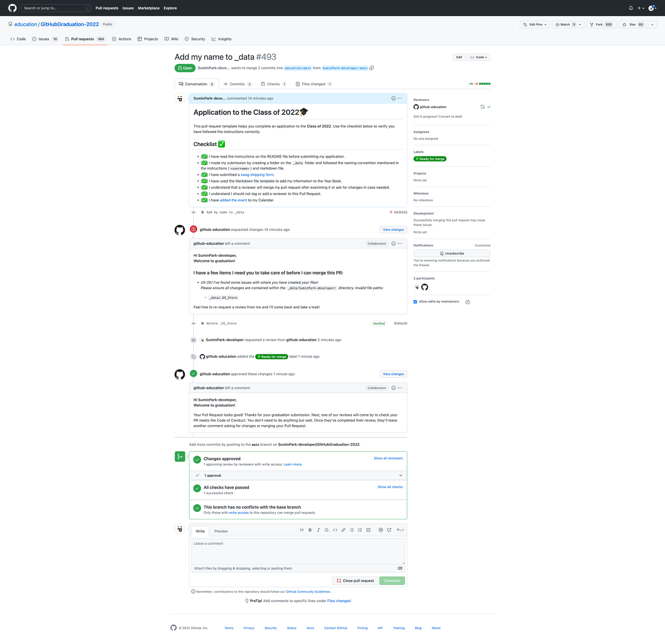This screenshot has height=644, width=665.
Task: Open commit hash 8284a36
Action: click(401, 323)
